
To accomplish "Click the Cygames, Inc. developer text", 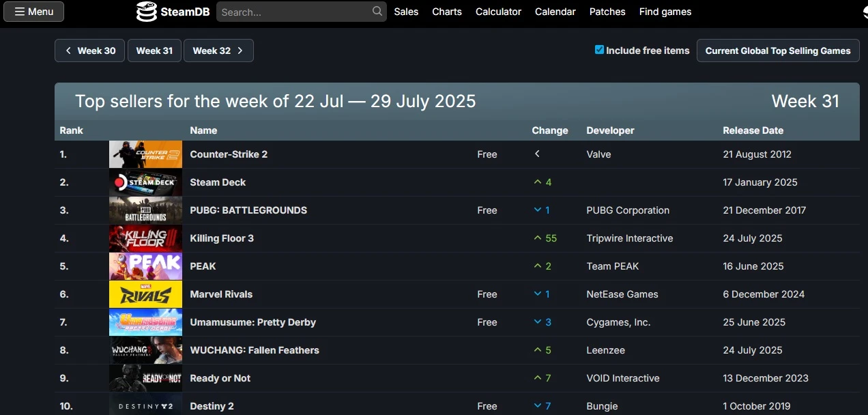I will (618, 322).
